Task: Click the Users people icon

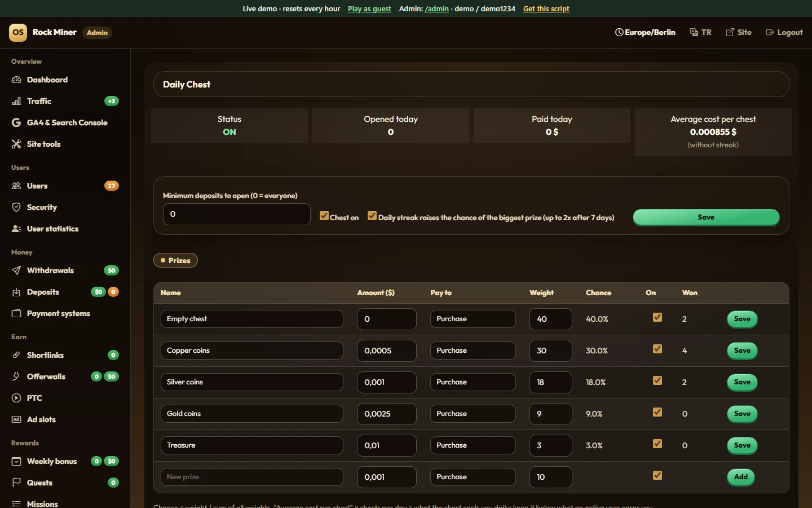Action: pyautogui.click(x=16, y=186)
